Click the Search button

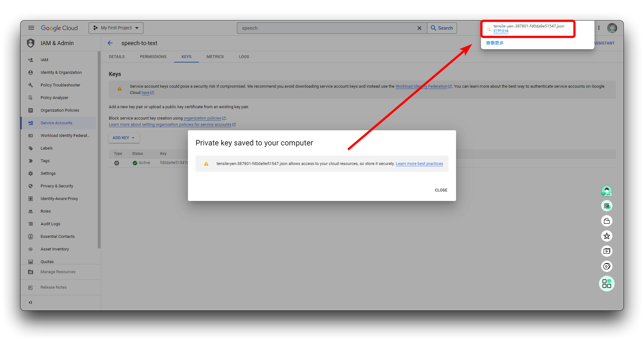point(442,28)
